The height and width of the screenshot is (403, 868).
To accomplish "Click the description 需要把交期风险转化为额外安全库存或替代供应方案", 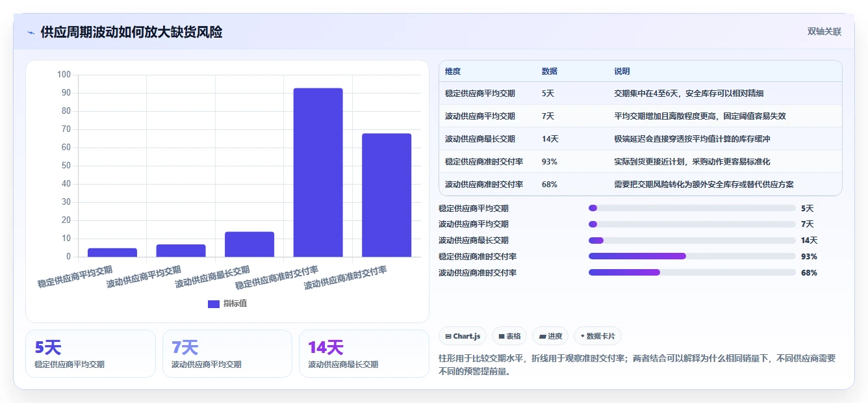I will (704, 185).
